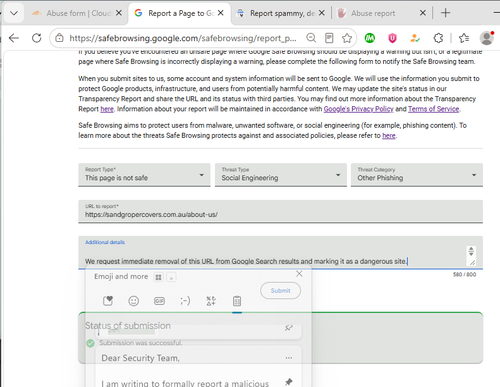Viewport: 500px width, 387px height.
Task: Select the Kaomoji ;-) category
Action: [185, 301]
